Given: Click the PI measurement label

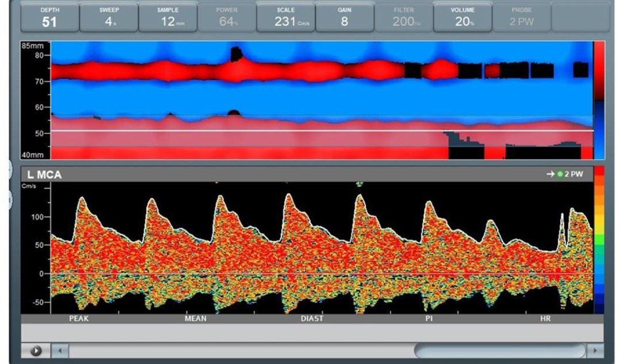Looking at the screenshot, I should (x=429, y=319).
